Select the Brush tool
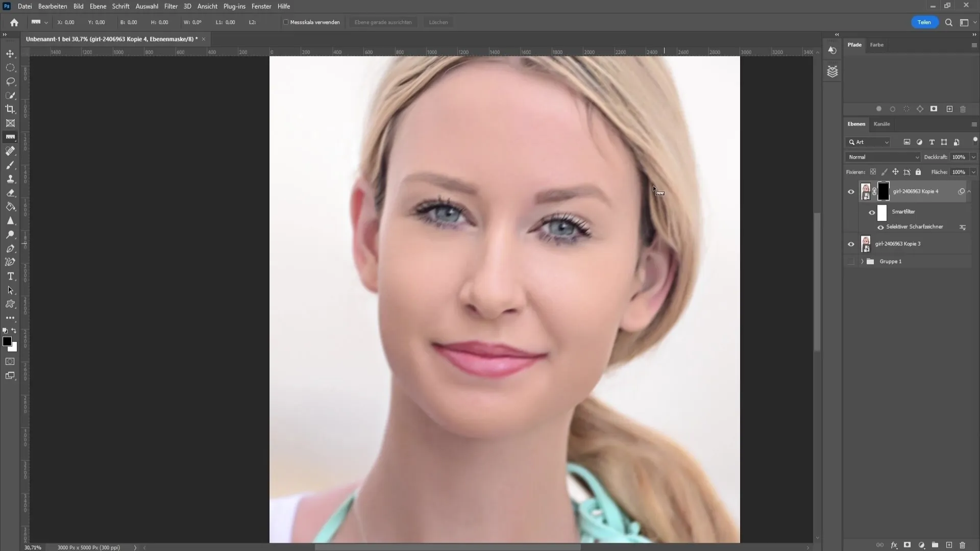 pyautogui.click(x=10, y=165)
